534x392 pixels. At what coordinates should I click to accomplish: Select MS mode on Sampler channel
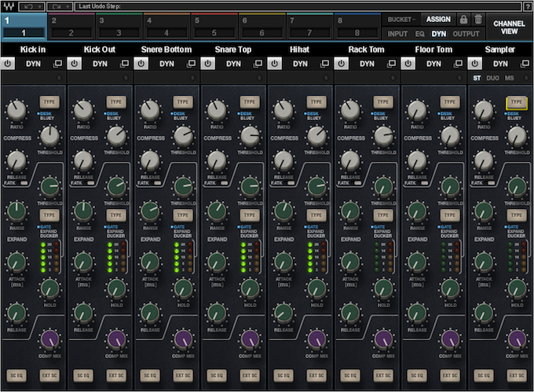tap(510, 78)
